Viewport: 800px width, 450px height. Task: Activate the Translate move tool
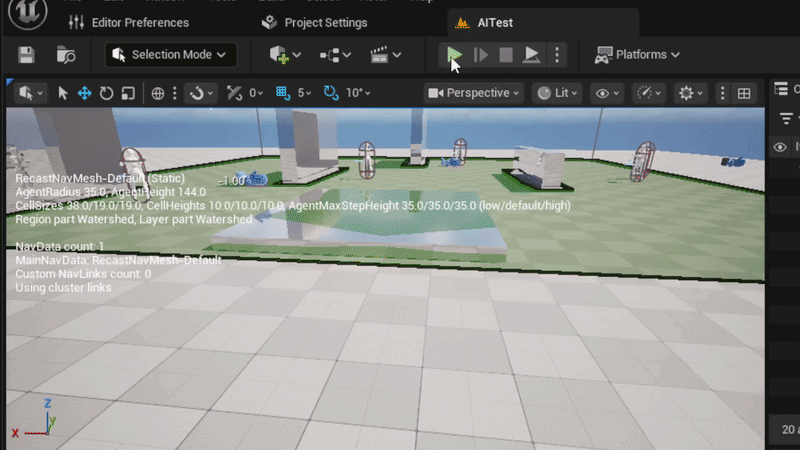point(84,93)
